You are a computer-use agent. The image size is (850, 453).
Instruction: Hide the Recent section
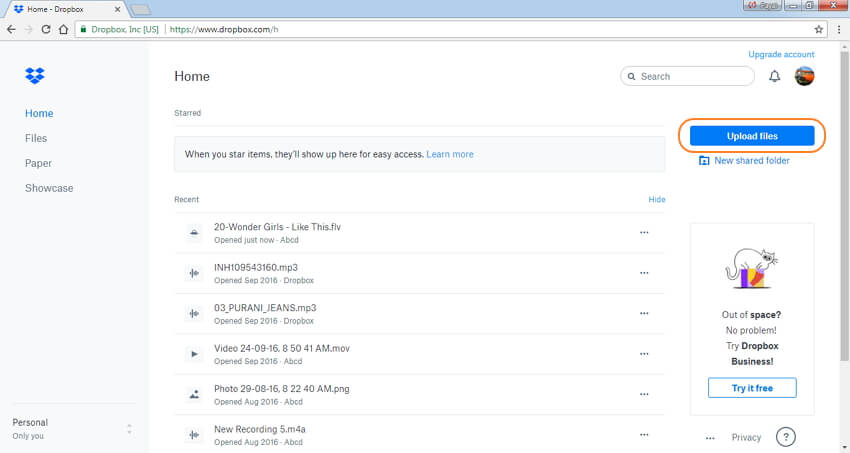[x=656, y=200]
